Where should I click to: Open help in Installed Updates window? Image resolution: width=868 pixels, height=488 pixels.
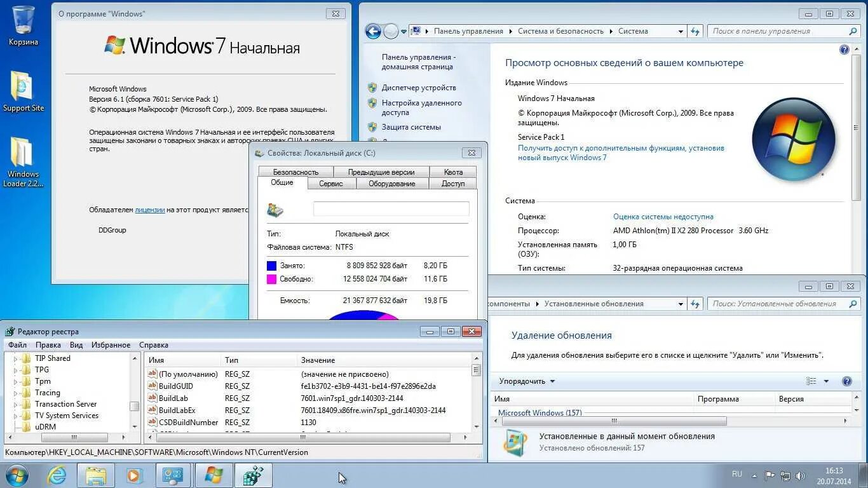point(847,381)
